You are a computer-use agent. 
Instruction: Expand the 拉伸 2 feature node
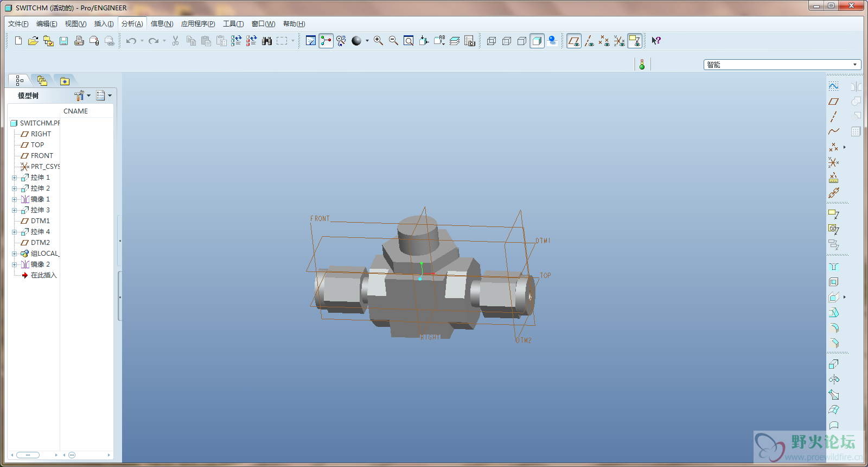pyautogui.click(x=15, y=188)
